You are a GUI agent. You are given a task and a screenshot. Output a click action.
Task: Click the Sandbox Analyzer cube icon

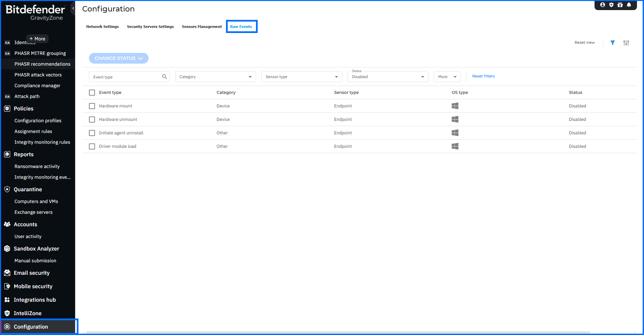coord(7,248)
